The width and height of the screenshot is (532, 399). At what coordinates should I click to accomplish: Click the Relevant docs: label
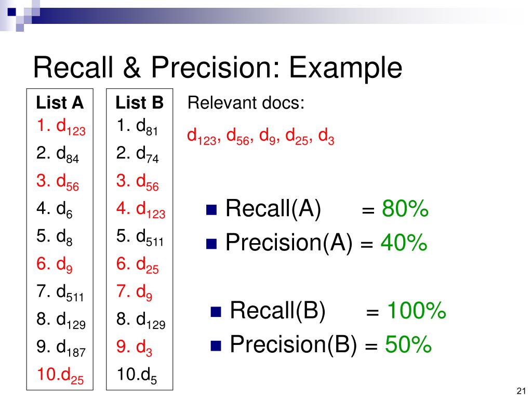pyautogui.click(x=246, y=102)
